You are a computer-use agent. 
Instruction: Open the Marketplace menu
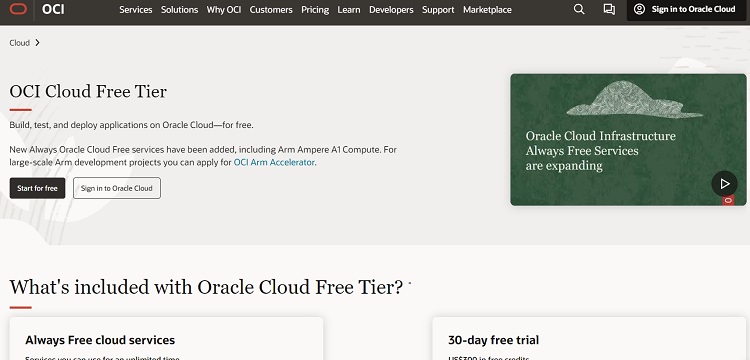tap(487, 10)
